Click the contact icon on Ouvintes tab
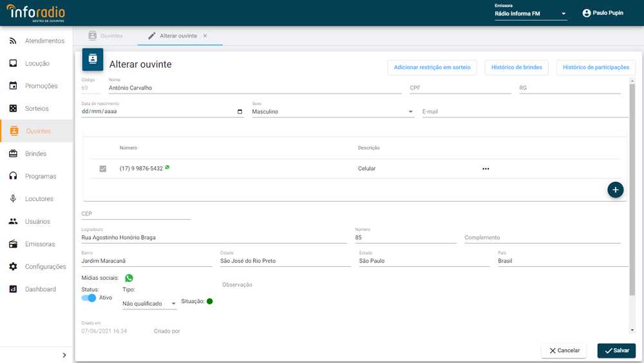The width and height of the screenshot is (644, 363). pos(92,35)
